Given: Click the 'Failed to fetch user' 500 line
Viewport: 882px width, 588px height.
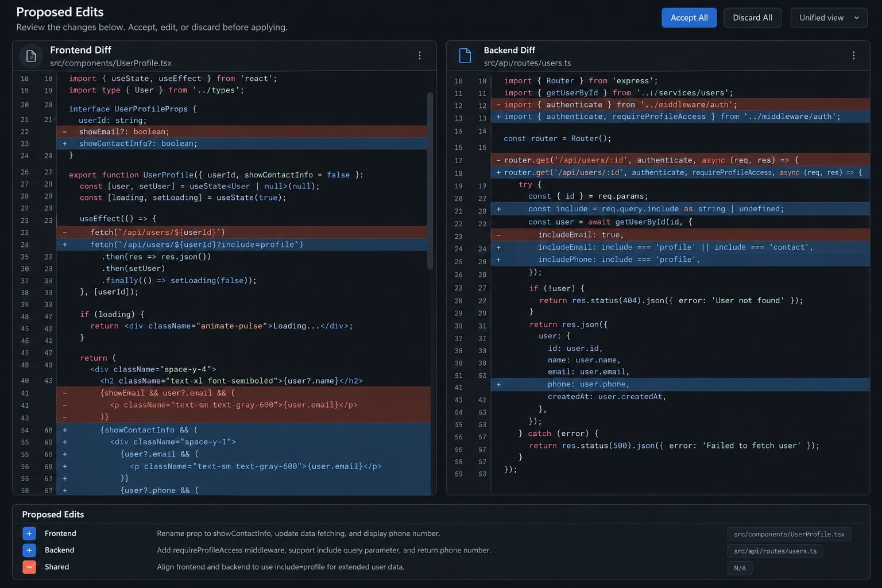Looking at the screenshot, I should coord(674,446).
